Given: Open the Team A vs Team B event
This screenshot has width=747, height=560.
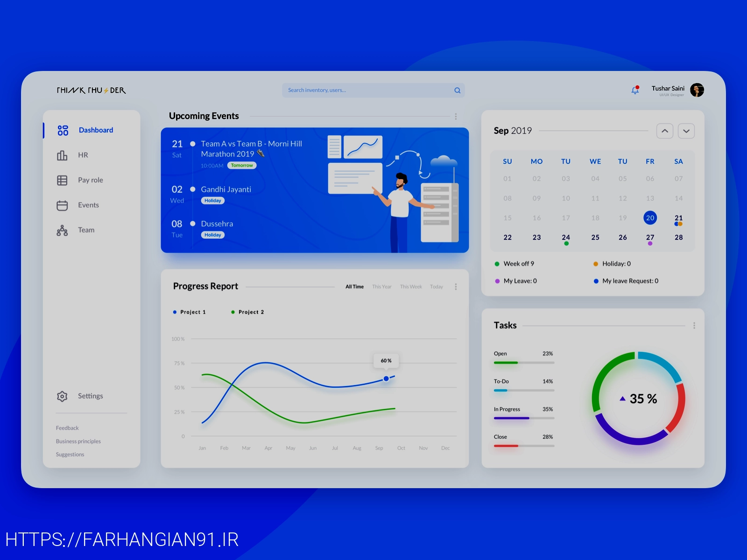Looking at the screenshot, I should tap(252, 149).
